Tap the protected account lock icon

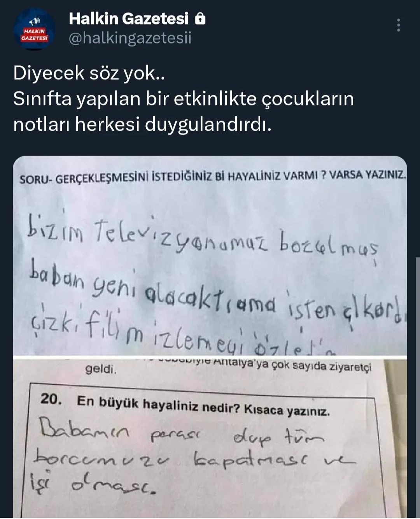pyautogui.click(x=200, y=18)
